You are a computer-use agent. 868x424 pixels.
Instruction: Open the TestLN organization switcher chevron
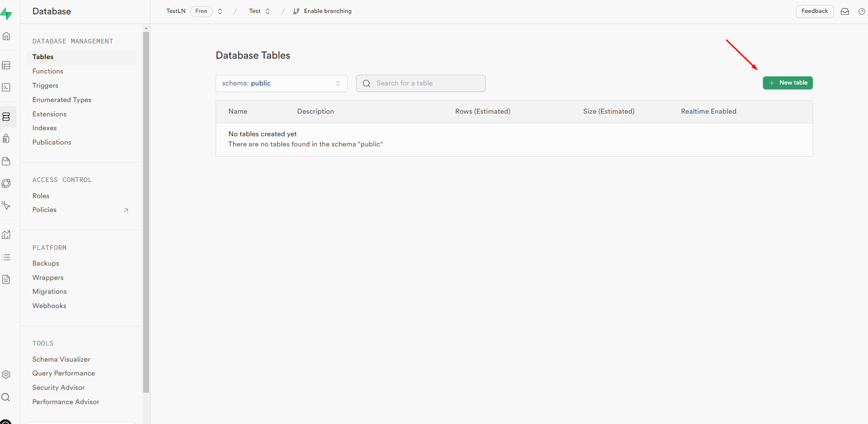pos(220,12)
